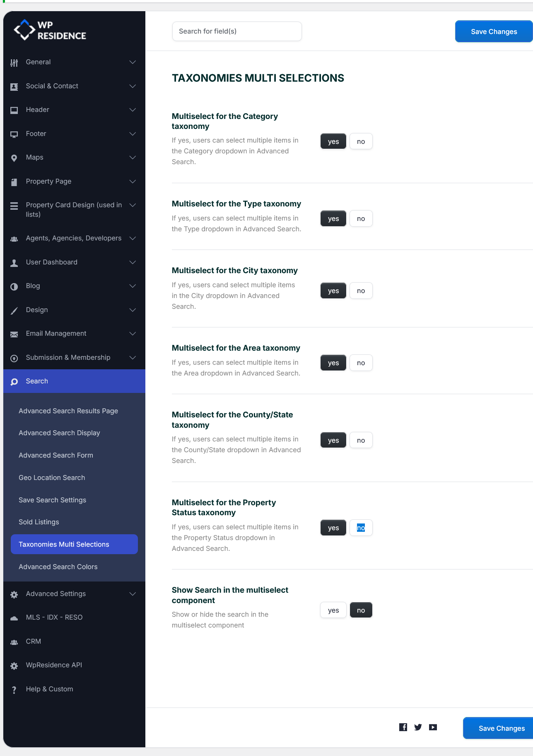Click the Twitter bird icon
Screen dimensions: 533x756
[418, 727]
